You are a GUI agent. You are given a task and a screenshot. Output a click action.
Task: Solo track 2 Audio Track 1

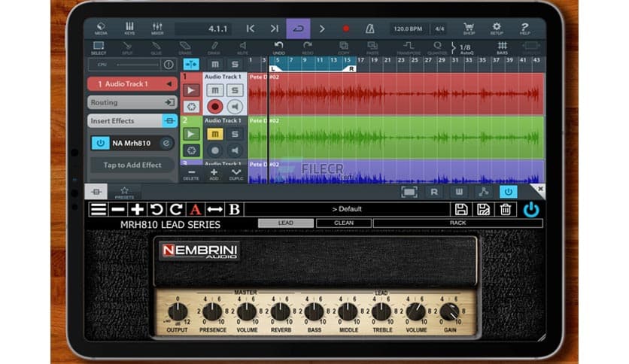(x=235, y=134)
